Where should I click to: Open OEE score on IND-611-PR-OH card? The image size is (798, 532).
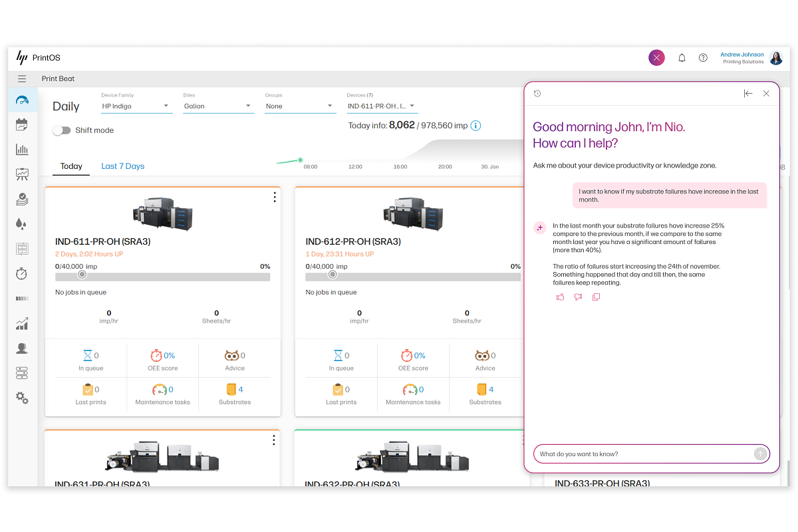point(162,360)
